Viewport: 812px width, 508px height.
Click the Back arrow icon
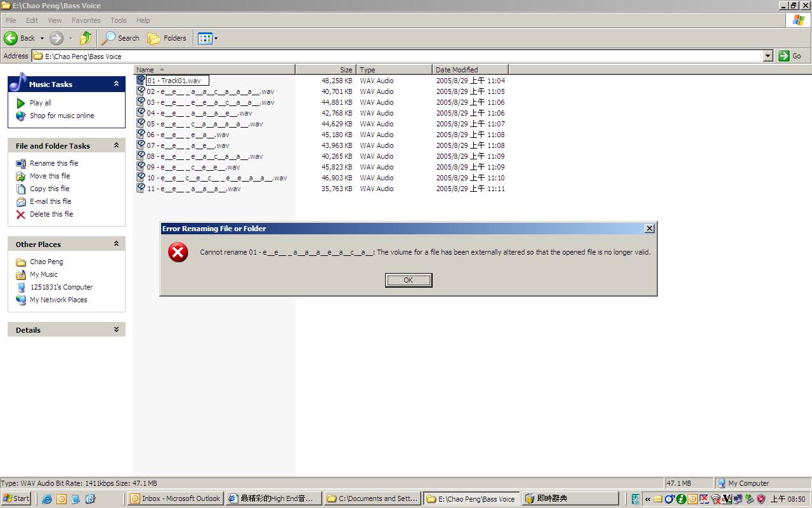[11, 38]
